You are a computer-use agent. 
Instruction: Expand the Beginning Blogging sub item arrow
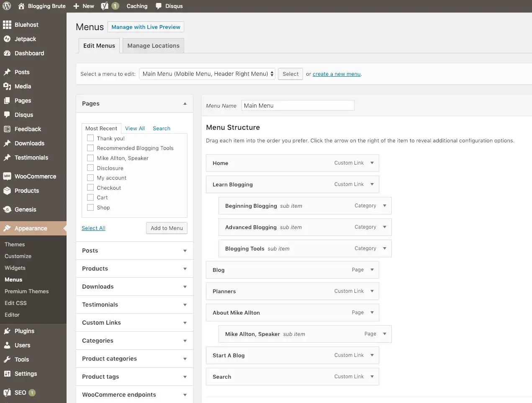[x=385, y=206]
